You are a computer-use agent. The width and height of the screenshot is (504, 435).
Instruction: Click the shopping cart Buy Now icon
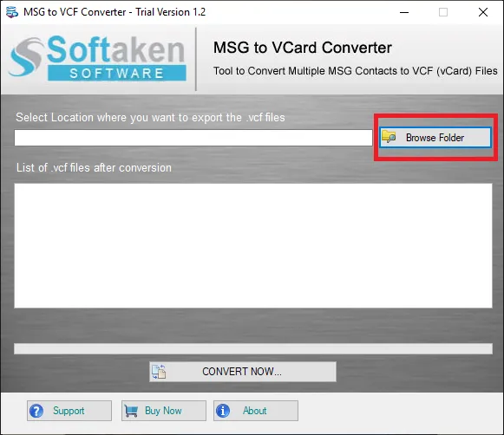pyautogui.click(x=131, y=411)
